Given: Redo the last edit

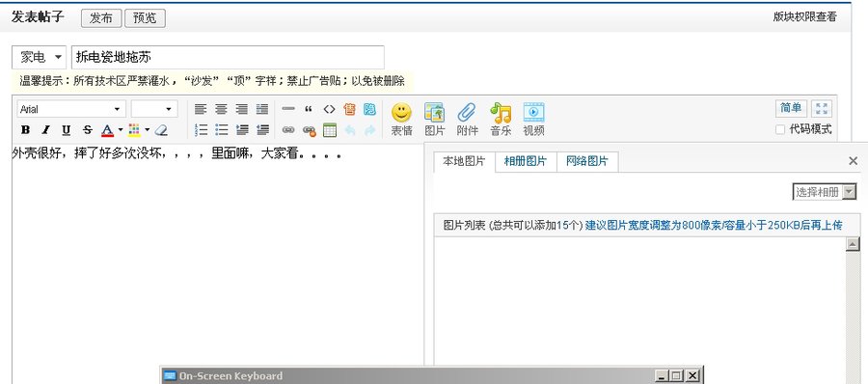Looking at the screenshot, I should tap(369, 130).
